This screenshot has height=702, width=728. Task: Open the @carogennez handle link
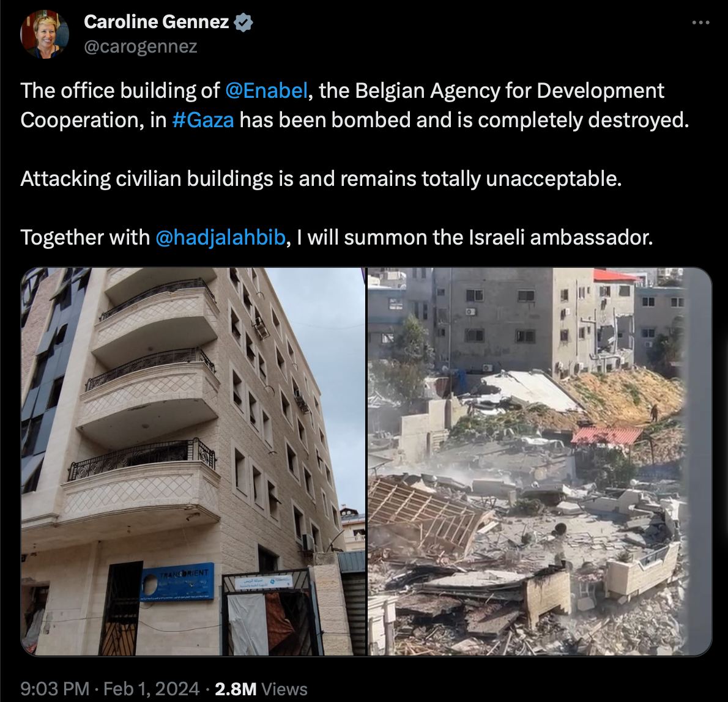tap(141, 46)
